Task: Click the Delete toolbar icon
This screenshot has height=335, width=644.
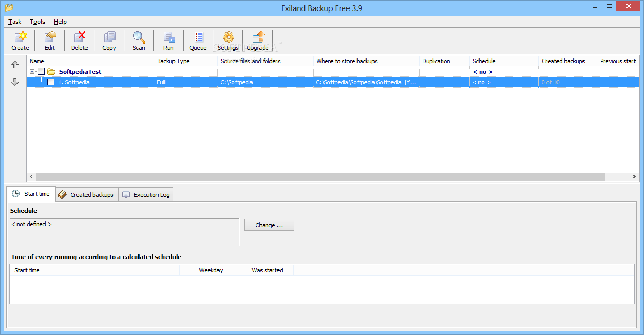Action: coord(80,41)
